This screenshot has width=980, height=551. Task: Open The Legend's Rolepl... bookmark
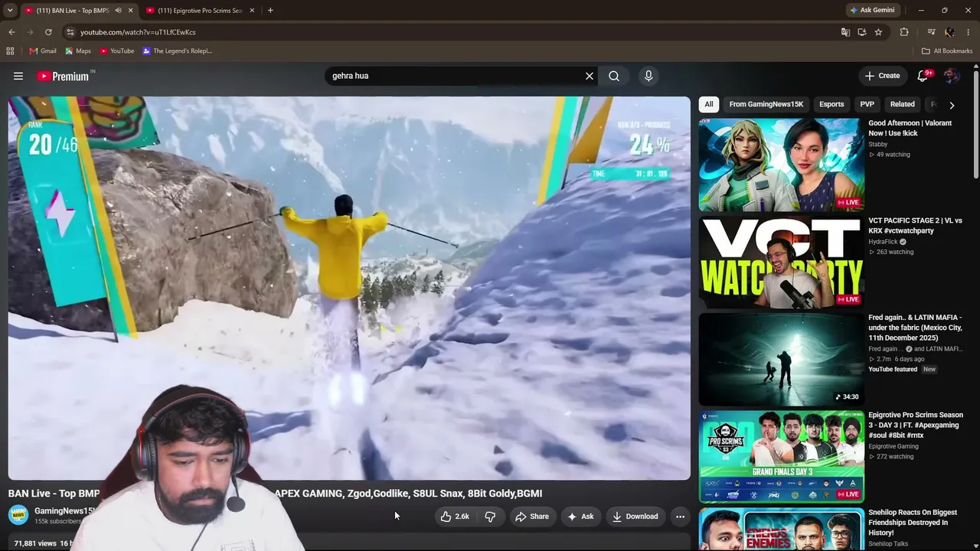177,51
